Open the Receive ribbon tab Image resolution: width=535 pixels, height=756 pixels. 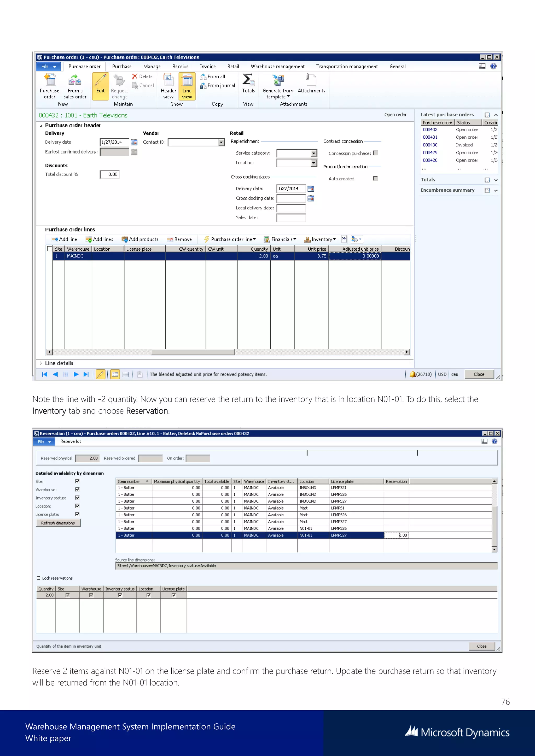pos(181,67)
